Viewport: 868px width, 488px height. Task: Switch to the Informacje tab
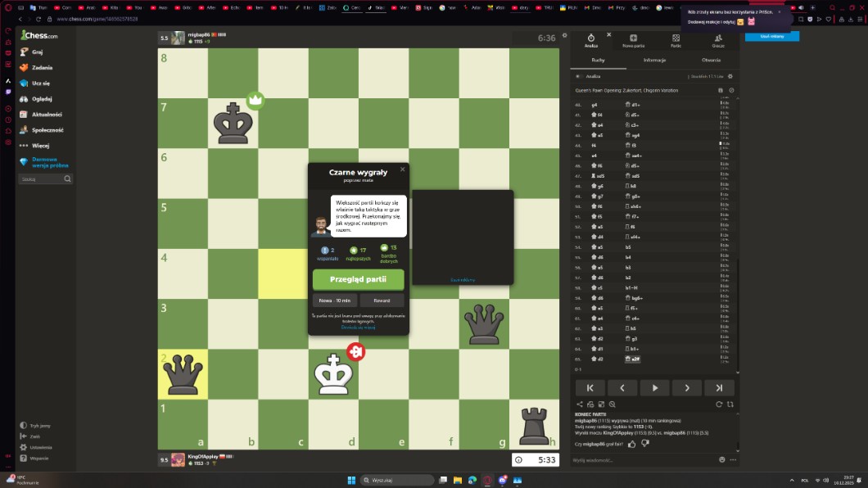654,60
